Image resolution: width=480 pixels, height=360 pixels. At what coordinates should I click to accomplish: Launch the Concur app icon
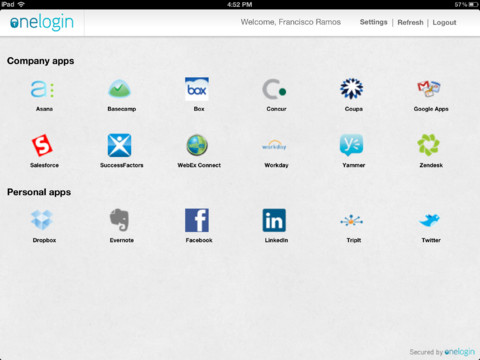tap(274, 89)
